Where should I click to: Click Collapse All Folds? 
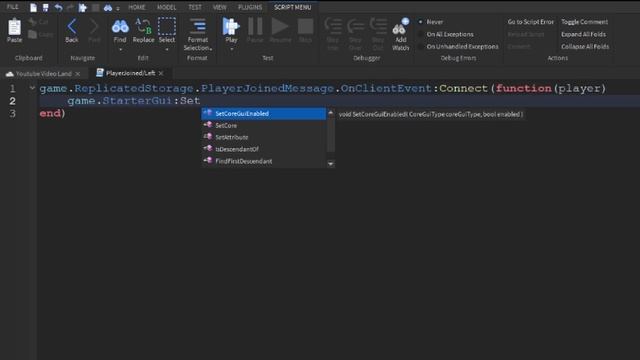(585, 47)
